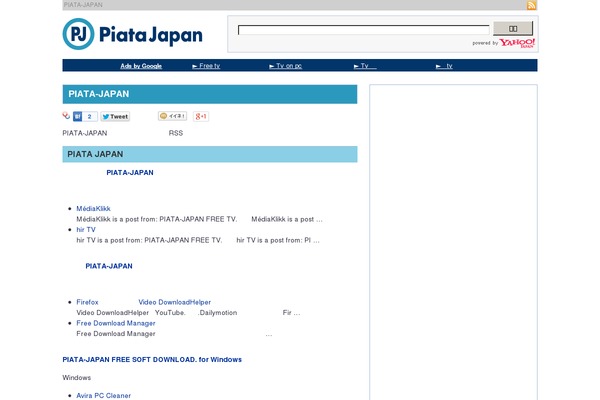Click the Hatena bookmark B! button

[85, 116]
